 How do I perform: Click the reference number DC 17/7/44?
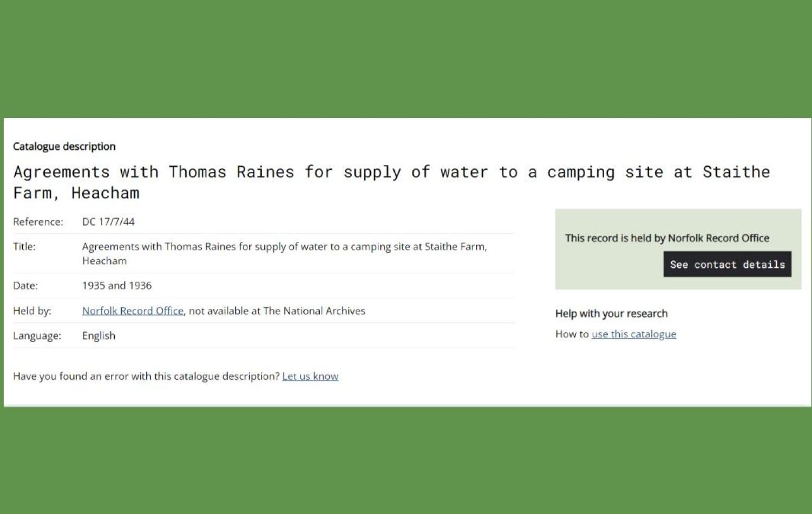click(108, 221)
